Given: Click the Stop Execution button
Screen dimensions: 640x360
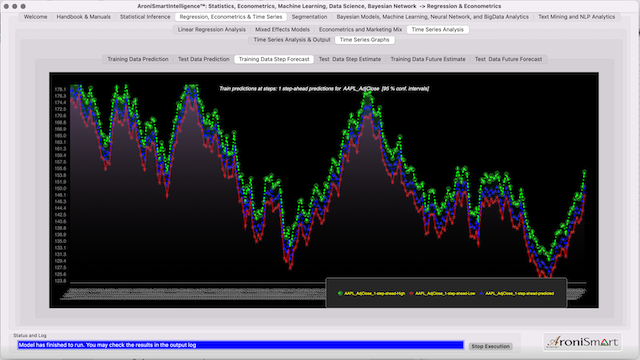Looking at the screenshot, I should (490, 346).
